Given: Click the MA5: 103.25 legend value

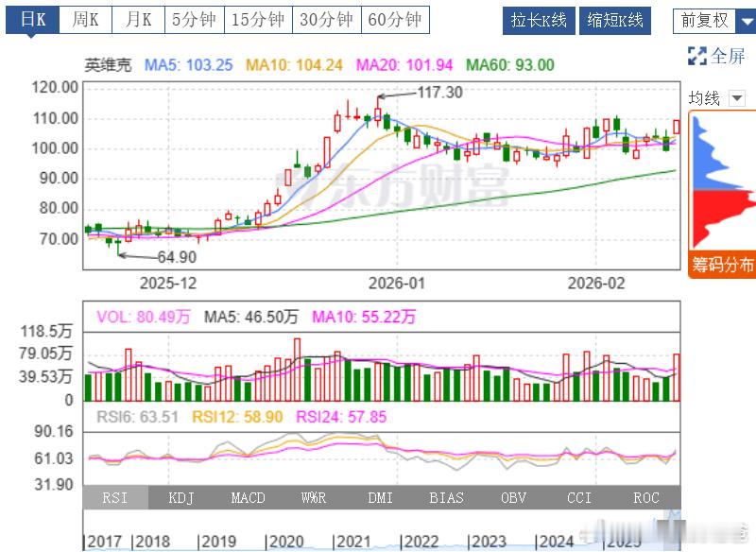Looking at the screenshot, I should [188, 65].
